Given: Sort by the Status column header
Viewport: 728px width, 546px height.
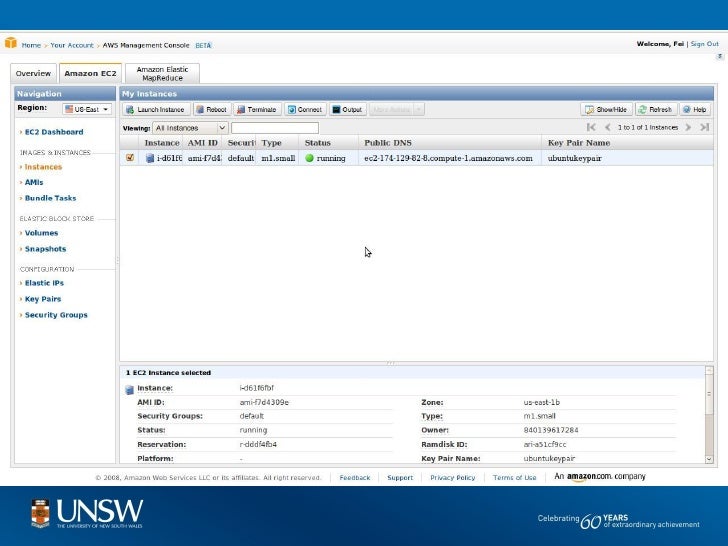Looking at the screenshot, I should click(328, 143).
